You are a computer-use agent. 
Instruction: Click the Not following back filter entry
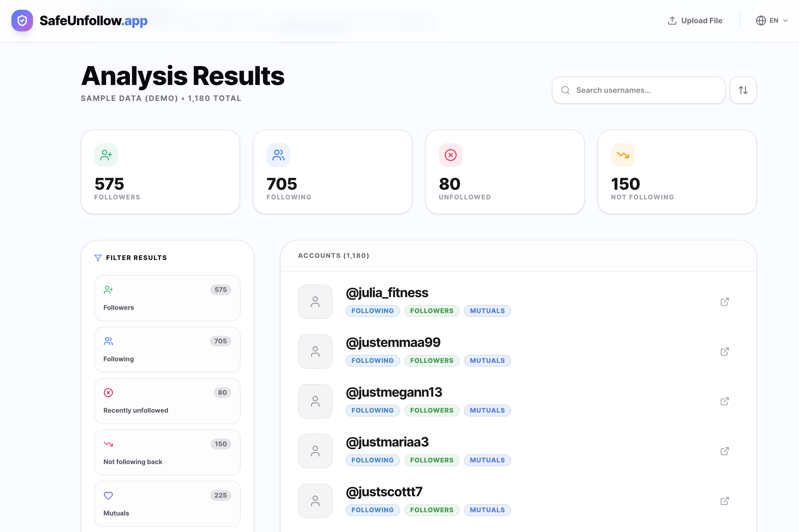167,452
